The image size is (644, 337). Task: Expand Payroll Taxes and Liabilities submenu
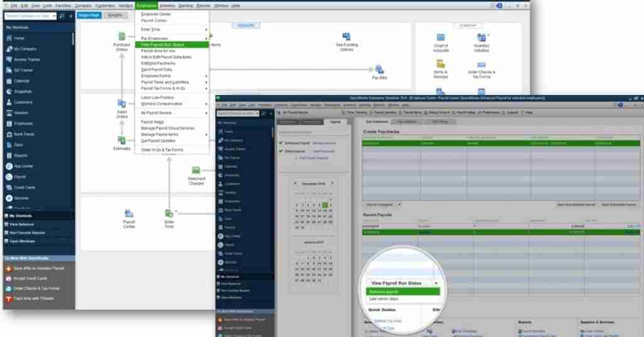[172, 82]
